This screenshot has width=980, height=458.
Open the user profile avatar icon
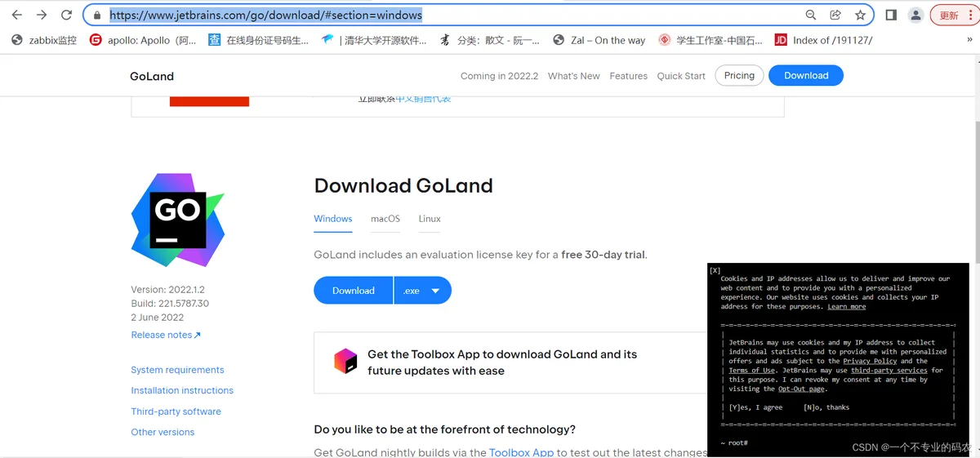(x=916, y=15)
